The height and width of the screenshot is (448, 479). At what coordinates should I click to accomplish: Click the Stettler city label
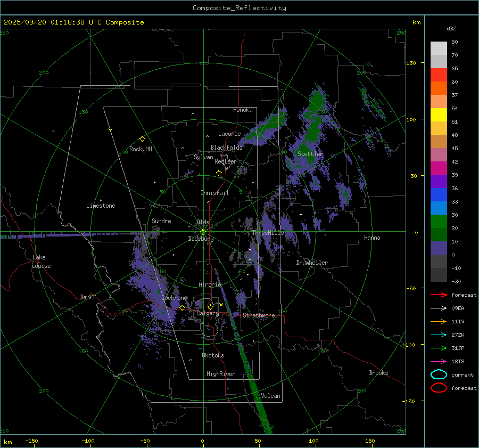[310, 154]
